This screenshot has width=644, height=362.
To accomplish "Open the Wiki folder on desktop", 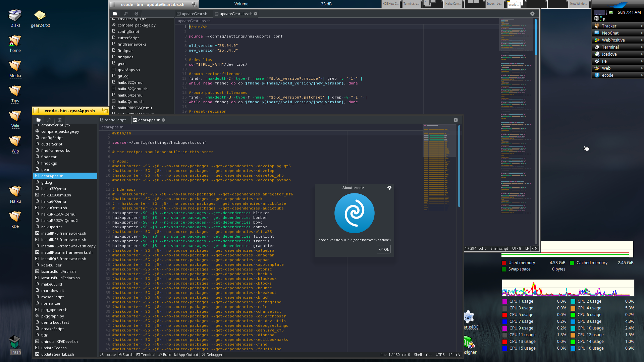I will click(x=15, y=119).
